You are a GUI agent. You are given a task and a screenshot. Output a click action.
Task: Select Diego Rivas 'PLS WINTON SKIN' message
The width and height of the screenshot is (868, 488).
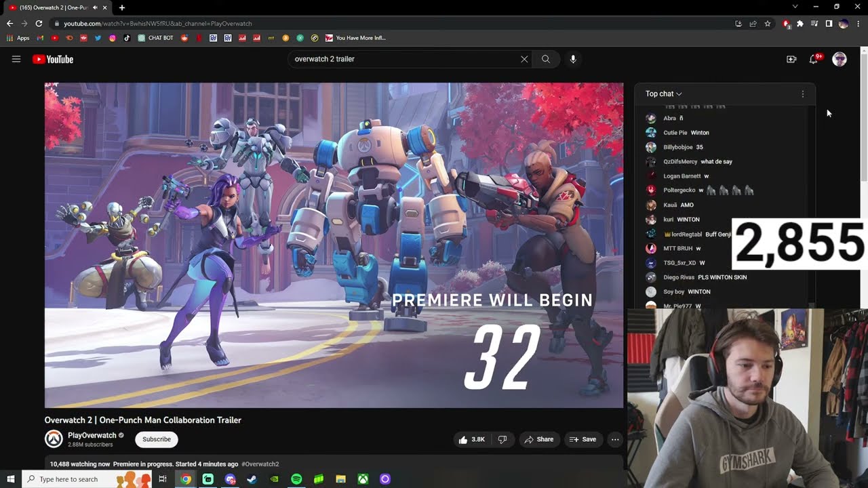click(722, 277)
